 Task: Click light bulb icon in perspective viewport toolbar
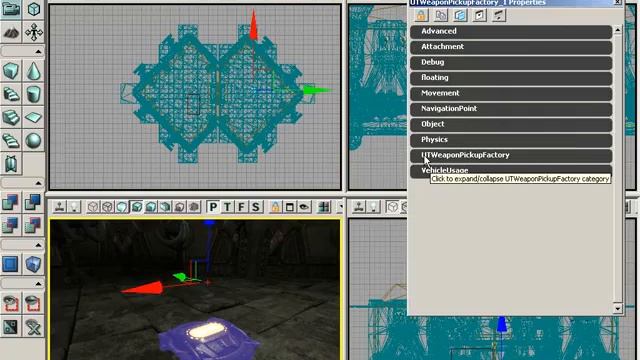[x=74, y=207]
